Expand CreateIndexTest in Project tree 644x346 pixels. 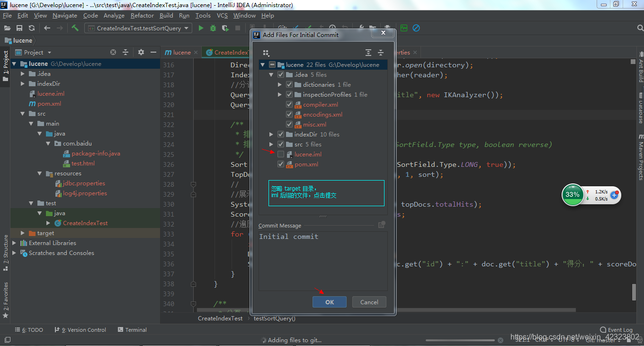(x=48, y=223)
